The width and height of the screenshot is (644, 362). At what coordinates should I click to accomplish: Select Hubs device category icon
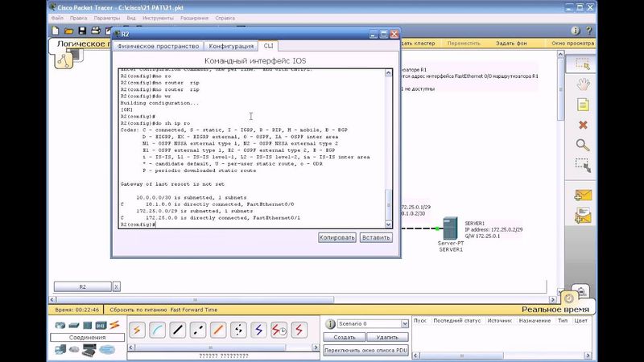click(88, 326)
